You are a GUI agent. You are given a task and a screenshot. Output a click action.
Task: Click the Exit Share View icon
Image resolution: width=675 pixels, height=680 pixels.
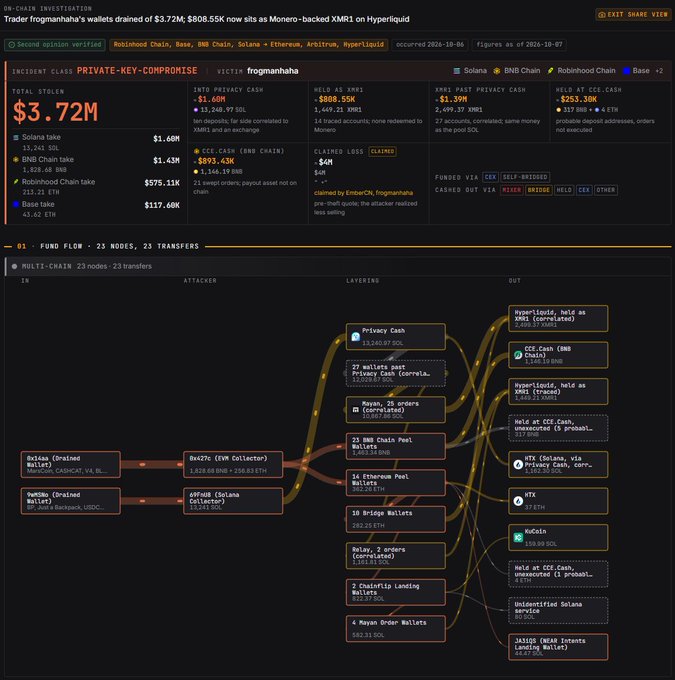click(x=602, y=15)
